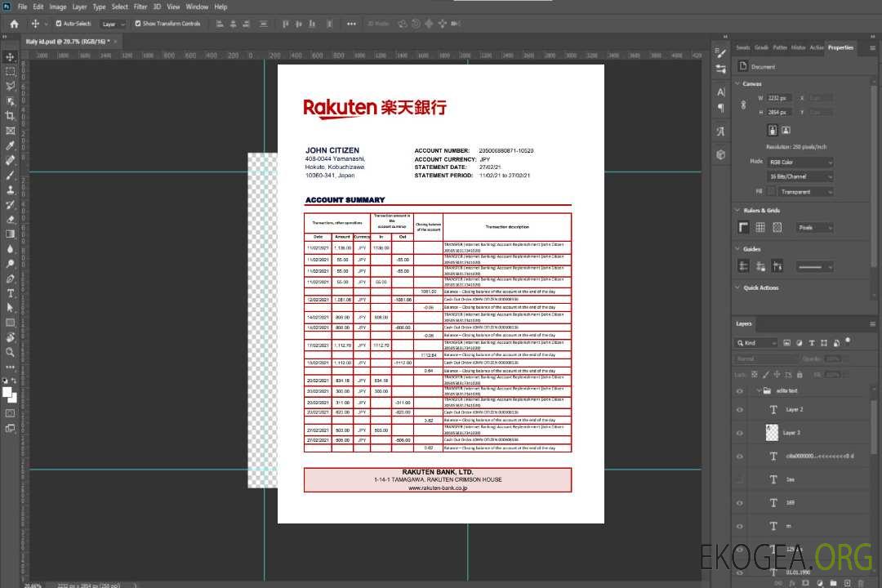Viewport: 882px width, 588px height.
Task: Open the File menu
Action: [x=22, y=7]
